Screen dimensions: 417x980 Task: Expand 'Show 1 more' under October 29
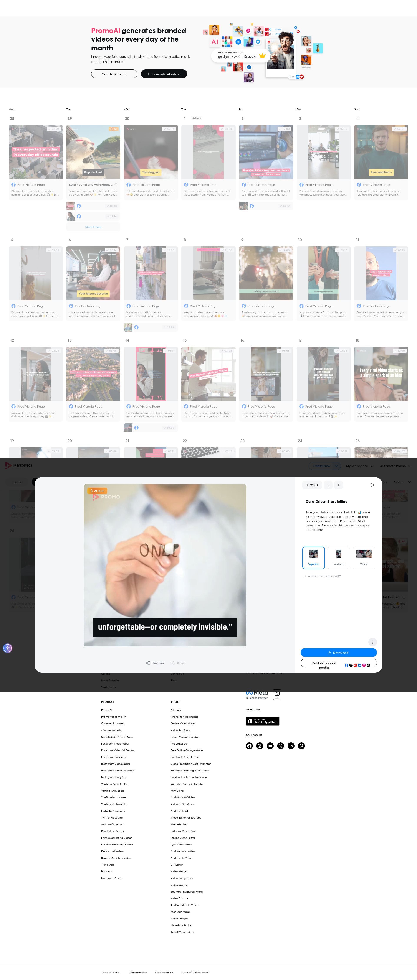coord(93,227)
